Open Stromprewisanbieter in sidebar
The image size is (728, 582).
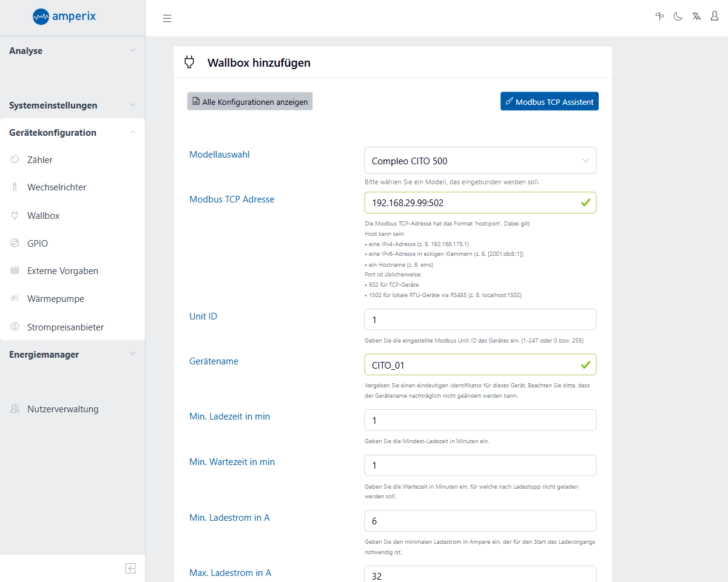pyautogui.click(x=65, y=327)
